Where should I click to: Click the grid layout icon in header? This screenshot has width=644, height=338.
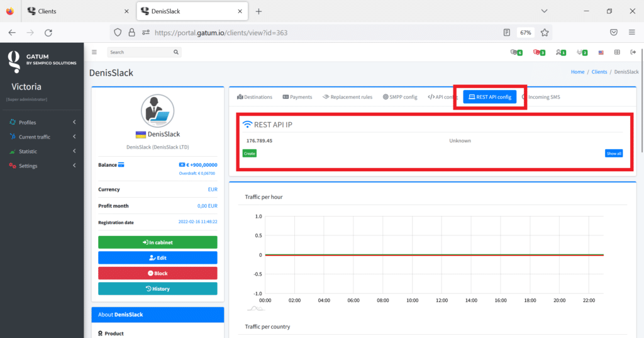pos(617,52)
